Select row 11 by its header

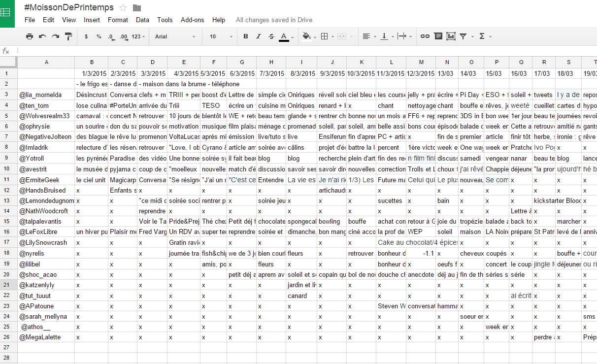tap(8, 180)
